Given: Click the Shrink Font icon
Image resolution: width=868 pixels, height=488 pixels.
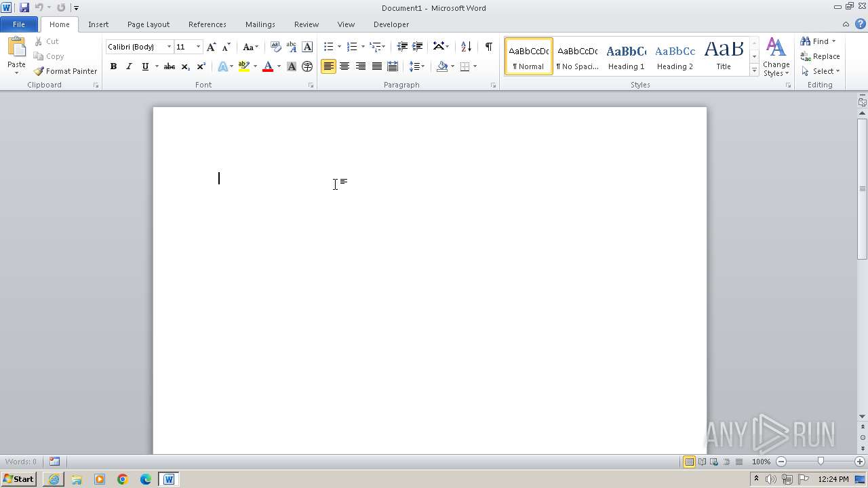Looking at the screenshot, I should pos(226,47).
